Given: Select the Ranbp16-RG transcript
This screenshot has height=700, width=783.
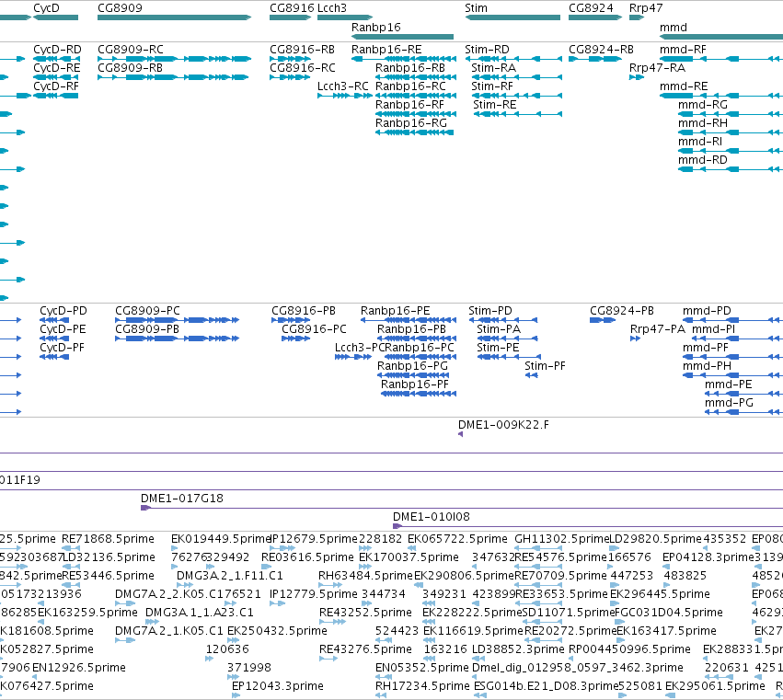Looking at the screenshot, I should click(x=414, y=132).
